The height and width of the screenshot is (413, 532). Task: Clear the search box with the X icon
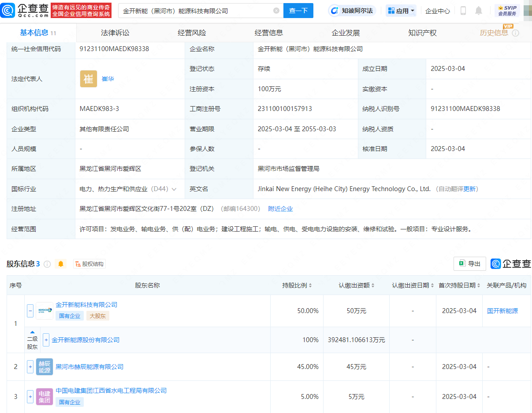point(276,11)
